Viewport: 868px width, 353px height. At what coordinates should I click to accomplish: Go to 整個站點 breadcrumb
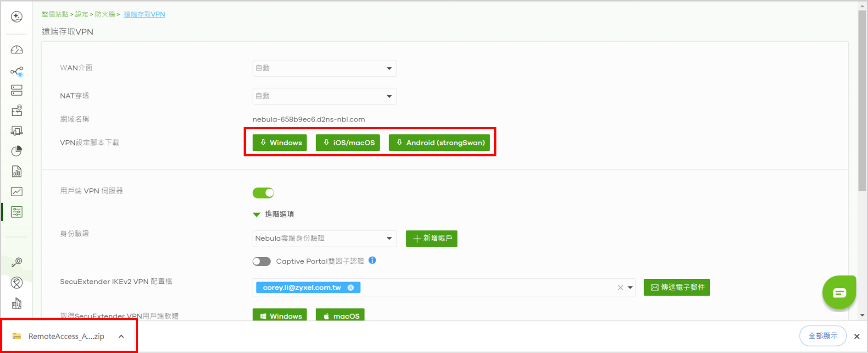point(55,14)
